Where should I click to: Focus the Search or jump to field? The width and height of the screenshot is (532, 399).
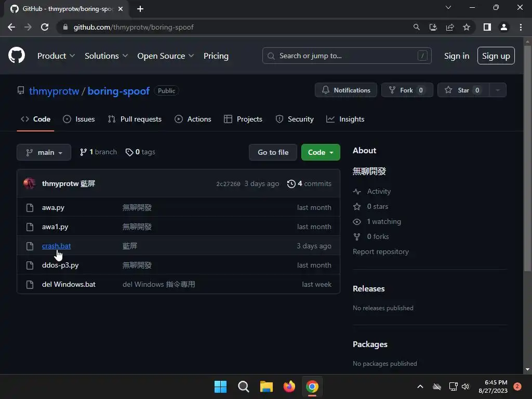[x=347, y=56]
